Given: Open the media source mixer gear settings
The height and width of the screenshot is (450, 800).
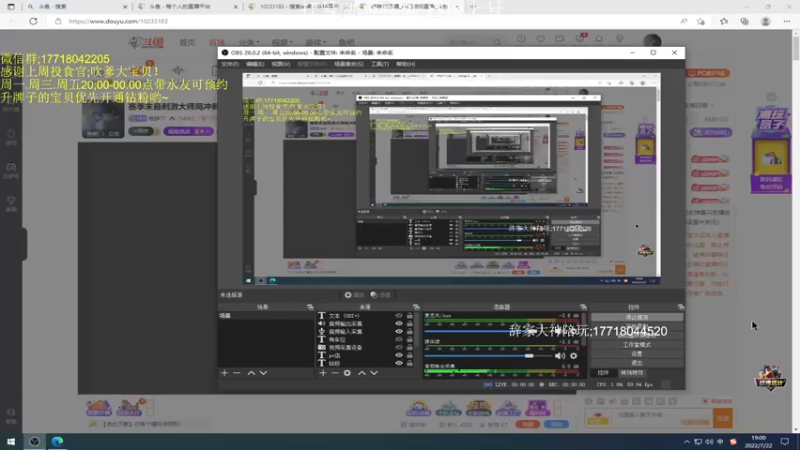Looking at the screenshot, I should [x=573, y=356].
